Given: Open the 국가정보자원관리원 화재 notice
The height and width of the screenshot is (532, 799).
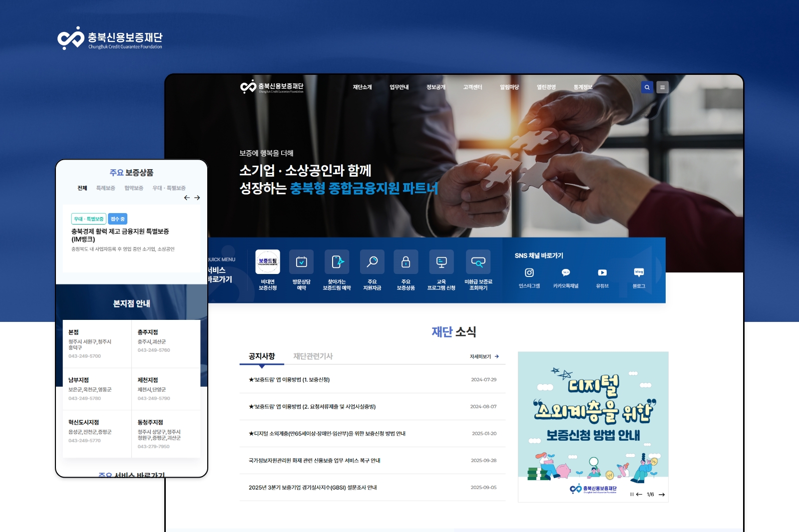Looking at the screenshot, I should 315,461.
